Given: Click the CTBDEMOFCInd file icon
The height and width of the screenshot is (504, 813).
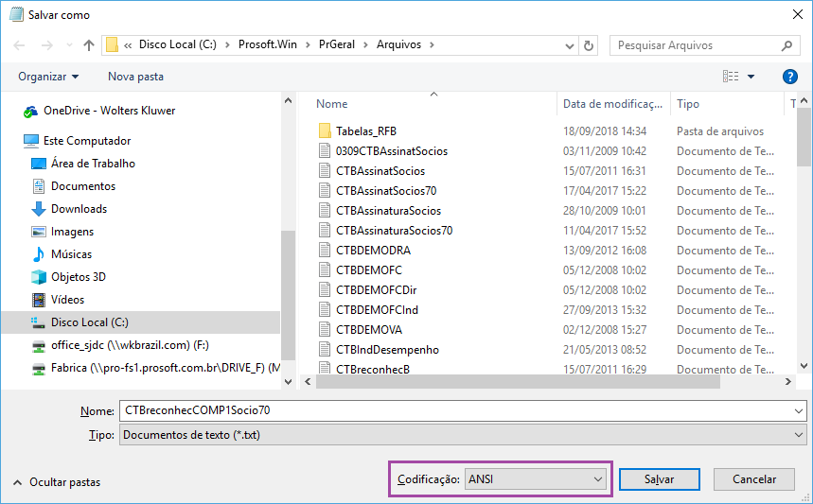Looking at the screenshot, I should point(325,310).
